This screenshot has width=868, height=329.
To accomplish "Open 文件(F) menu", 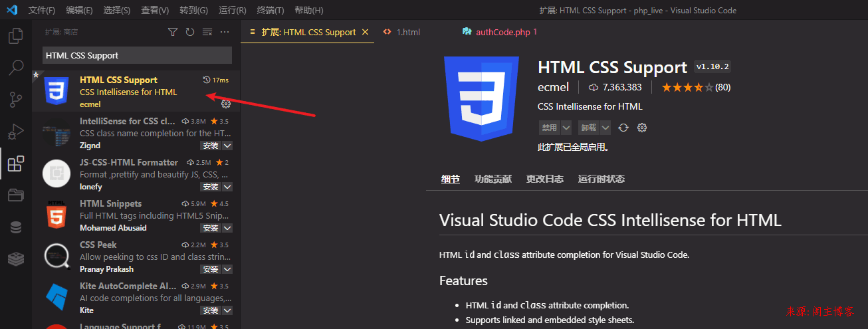I will tap(42, 10).
